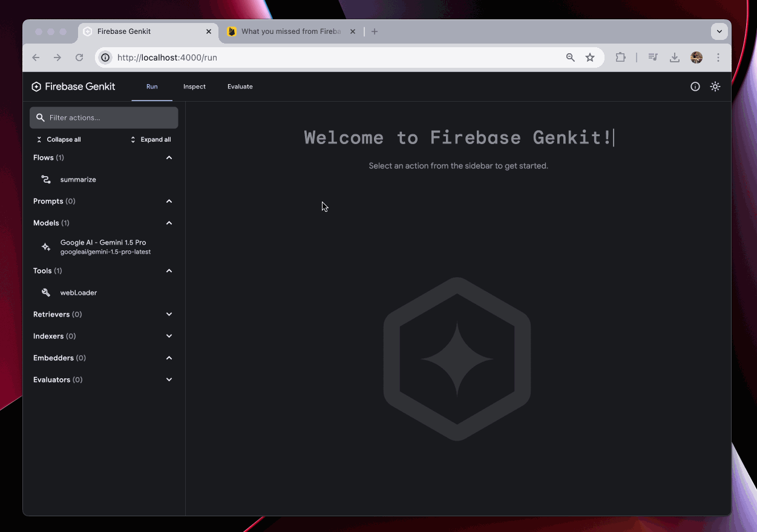Click the Prompts (0) label
Viewport: 757px width, 532px height.
(x=54, y=201)
